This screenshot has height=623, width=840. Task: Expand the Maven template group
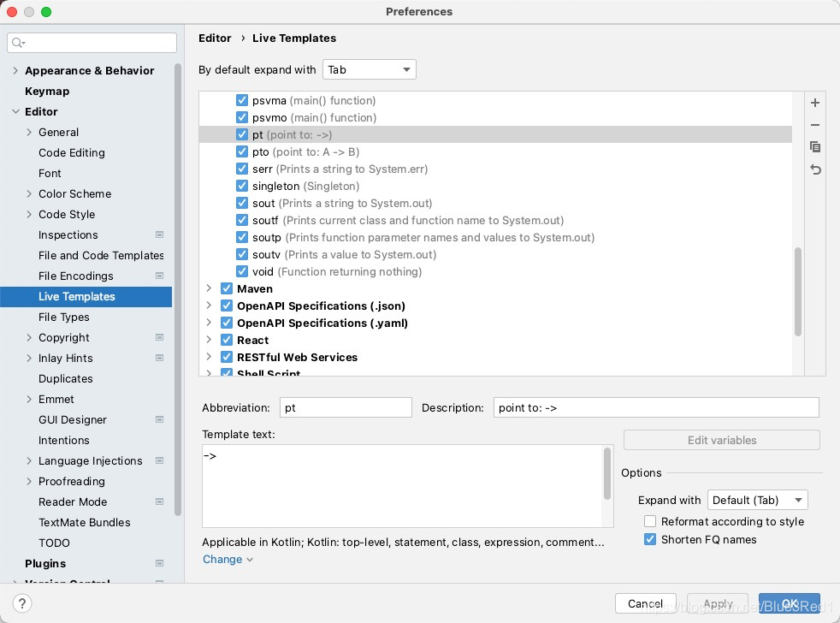click(209, 288)
